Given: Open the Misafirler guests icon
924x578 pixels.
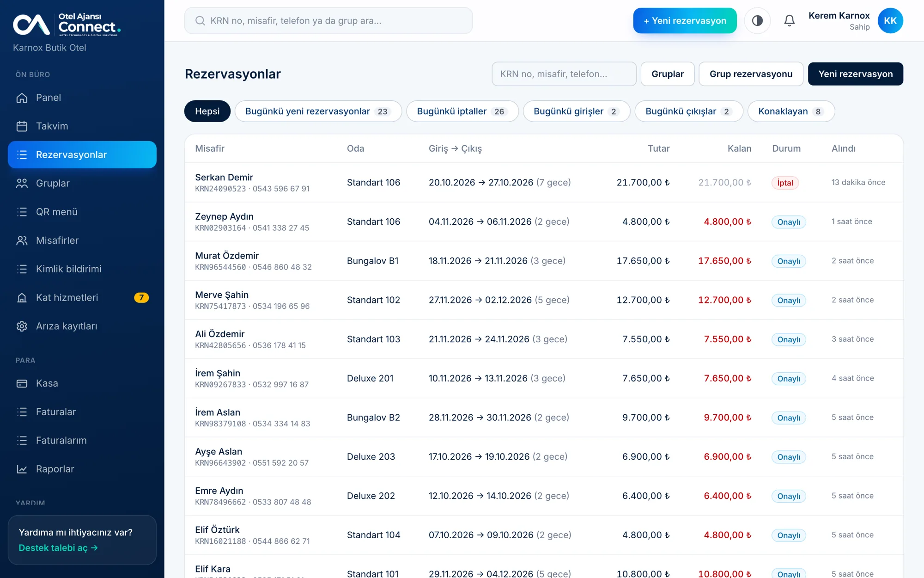Looking at the screenshot, I should [22, 240].
